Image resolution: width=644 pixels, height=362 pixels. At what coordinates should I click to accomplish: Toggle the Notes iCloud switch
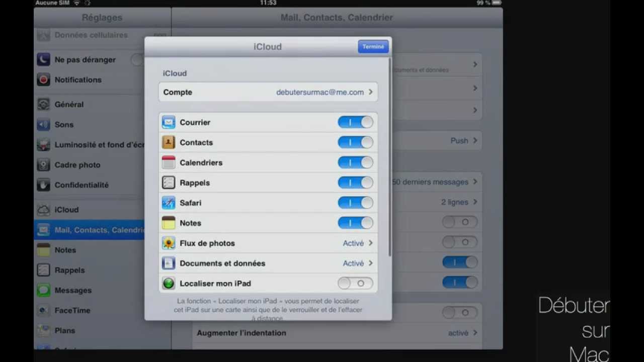click(355, 223)
